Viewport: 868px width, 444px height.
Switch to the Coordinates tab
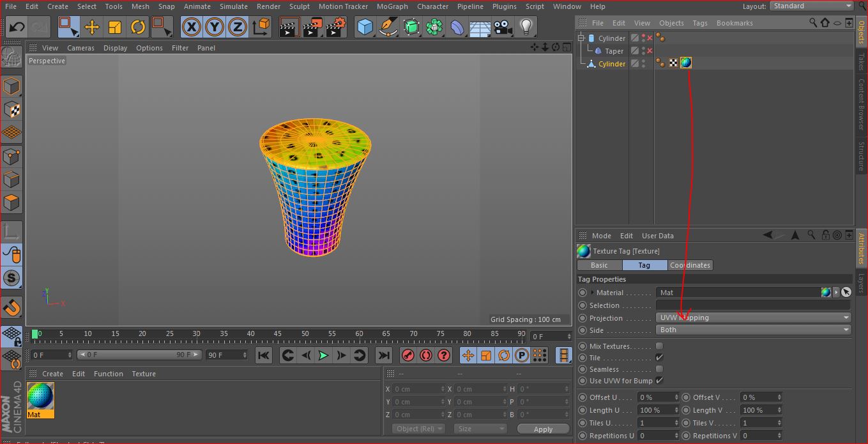click(x=690, y=265)
